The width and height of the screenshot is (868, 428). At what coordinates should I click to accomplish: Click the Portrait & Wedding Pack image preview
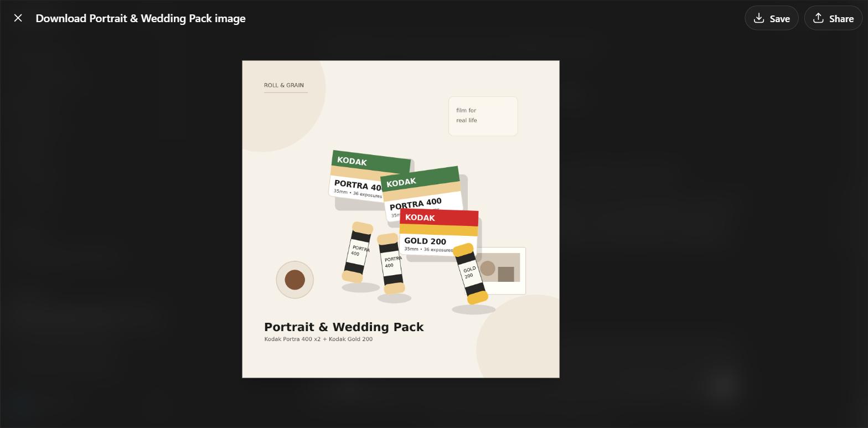click(x=401, y=219)
